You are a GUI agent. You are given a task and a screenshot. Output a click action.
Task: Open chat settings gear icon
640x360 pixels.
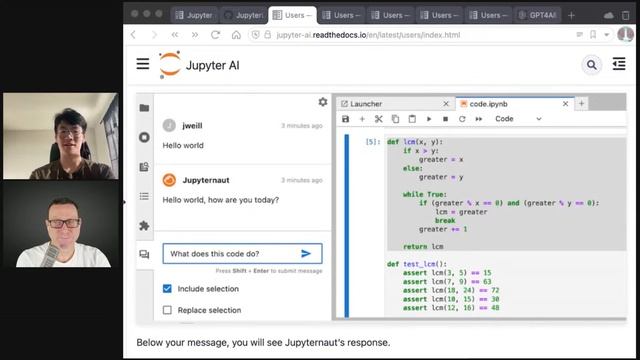(x=323, y=102)
